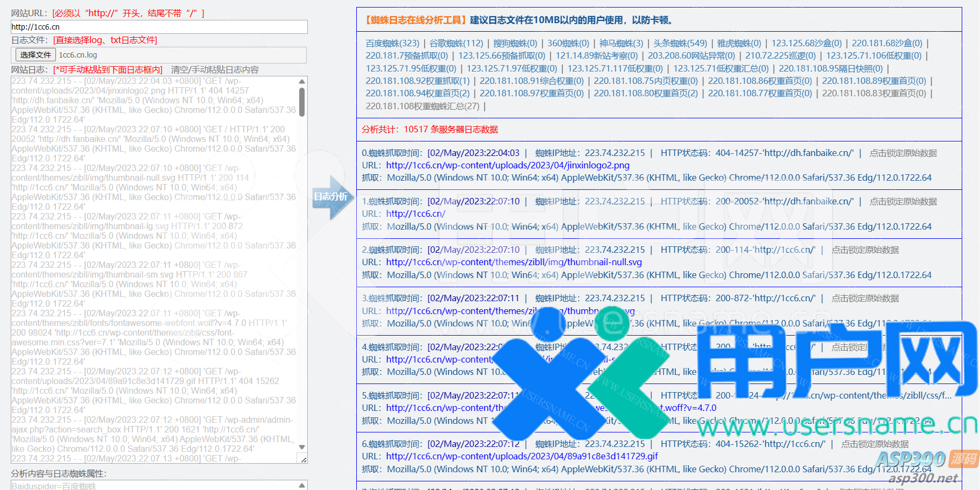This screenshot has height=490, width=980.
Task: Click 清空/手动粘贴日志内容 link
Action: 215,69
